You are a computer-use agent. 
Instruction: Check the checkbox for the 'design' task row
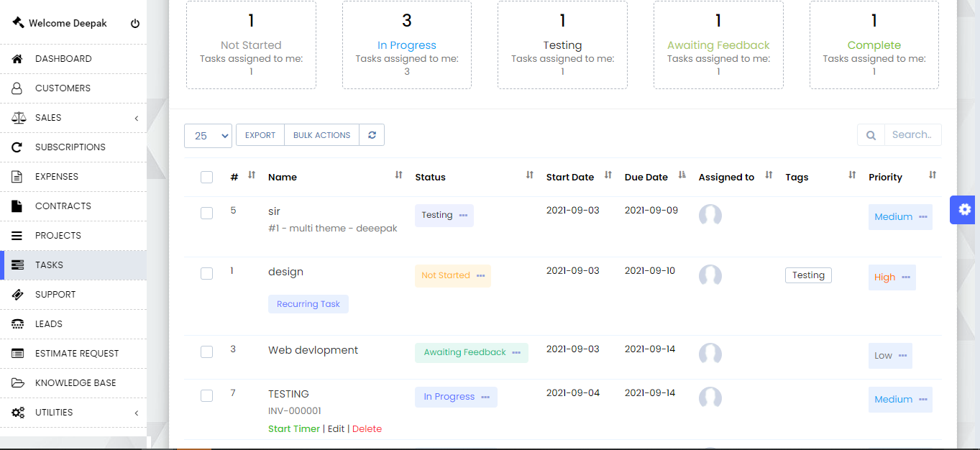(206, 273)
